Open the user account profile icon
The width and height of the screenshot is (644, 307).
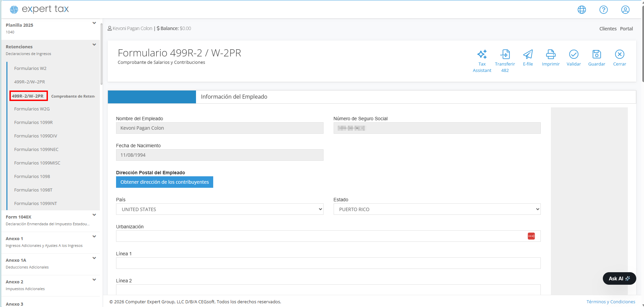(625, 10)
